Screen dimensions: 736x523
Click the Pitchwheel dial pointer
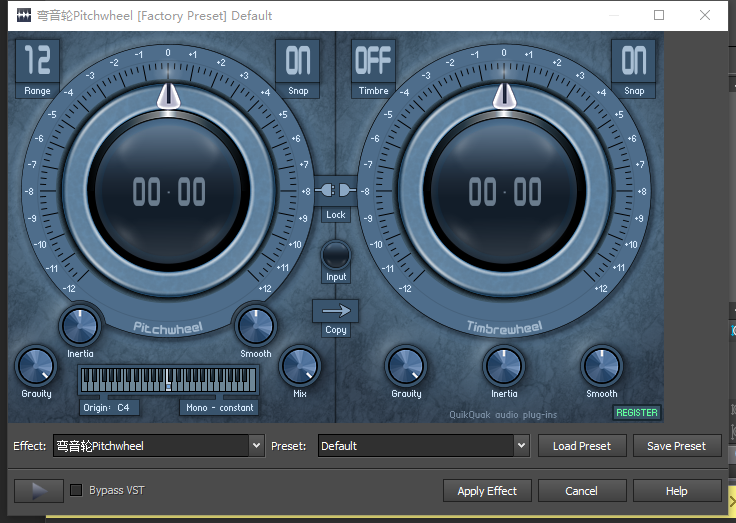point(168,95)
